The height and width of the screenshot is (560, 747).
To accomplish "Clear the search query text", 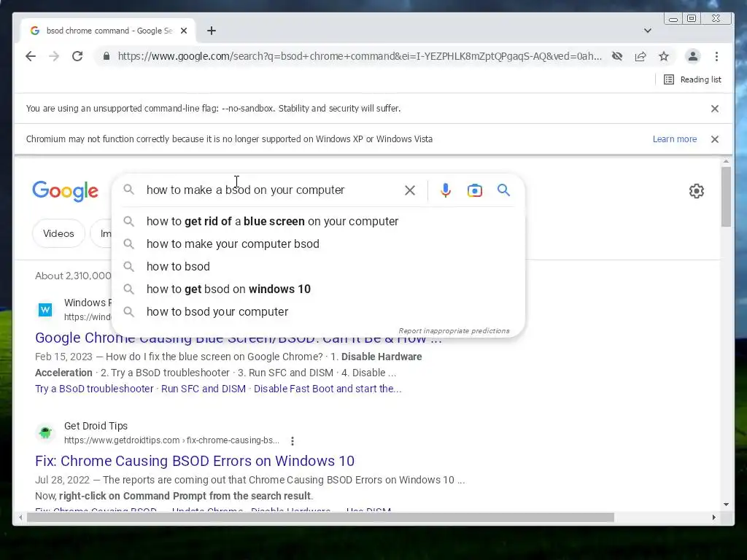I will click(410, 190).
